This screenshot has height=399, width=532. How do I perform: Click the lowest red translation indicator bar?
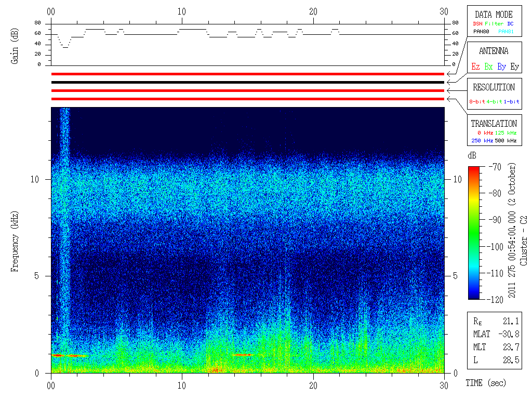point(248,99)
